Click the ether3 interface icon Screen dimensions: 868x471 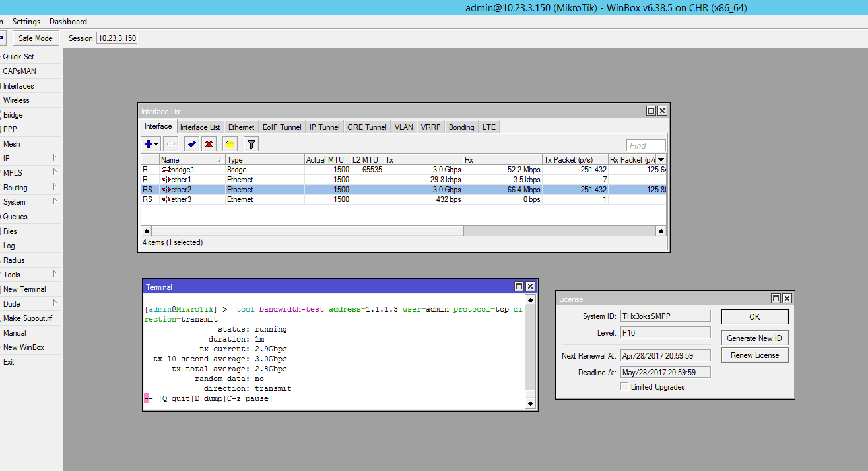click(166, 199)
